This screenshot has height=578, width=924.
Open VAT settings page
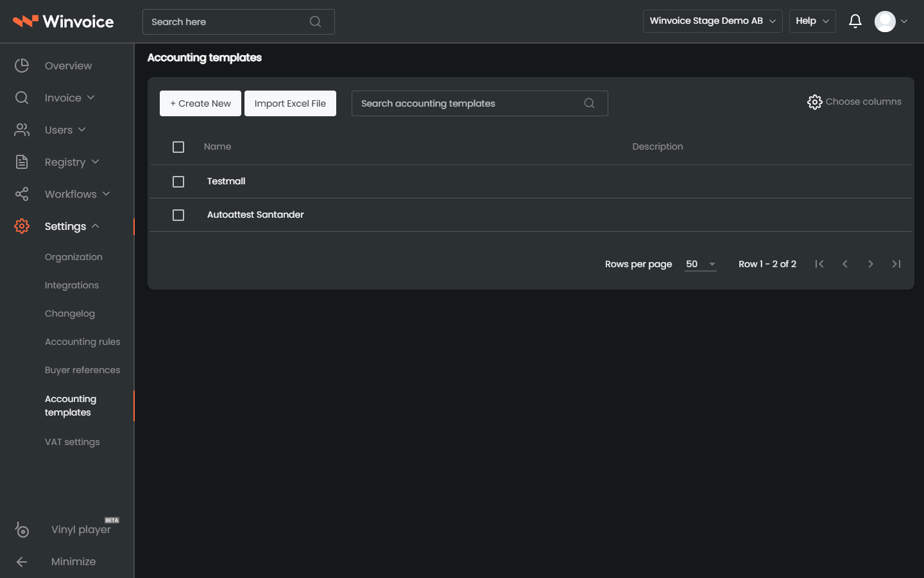[x=73, y=442]
